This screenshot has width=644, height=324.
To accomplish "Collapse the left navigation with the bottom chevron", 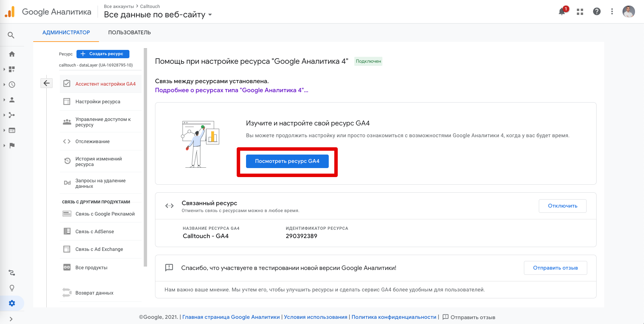I will point(11,318).
